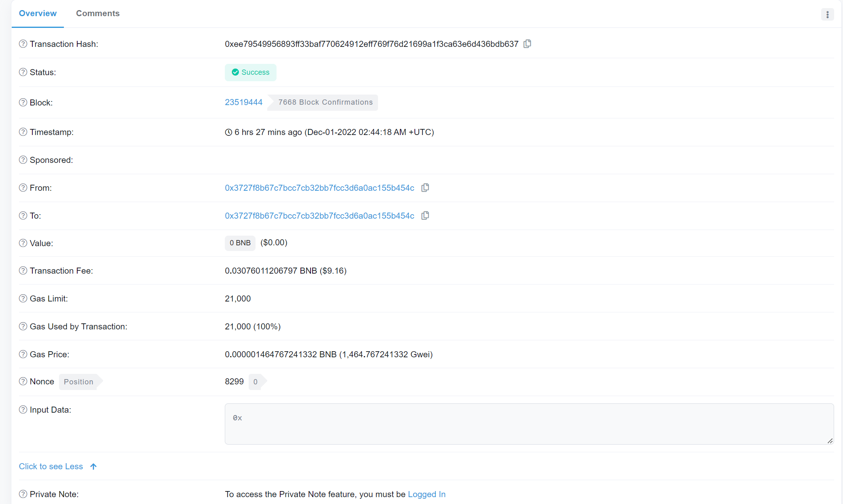843x504 pixels.
Task: Open the From address 0x3727f8b67c7bcc7cb32bb7fcc3d6a0ac155b454c
Action: coord(319,188)
